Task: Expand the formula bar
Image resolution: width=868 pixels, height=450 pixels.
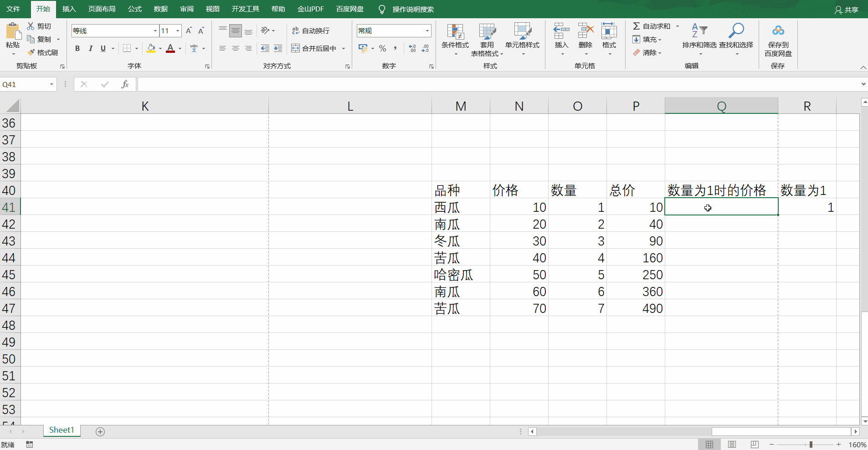Action: coord(863,84)
